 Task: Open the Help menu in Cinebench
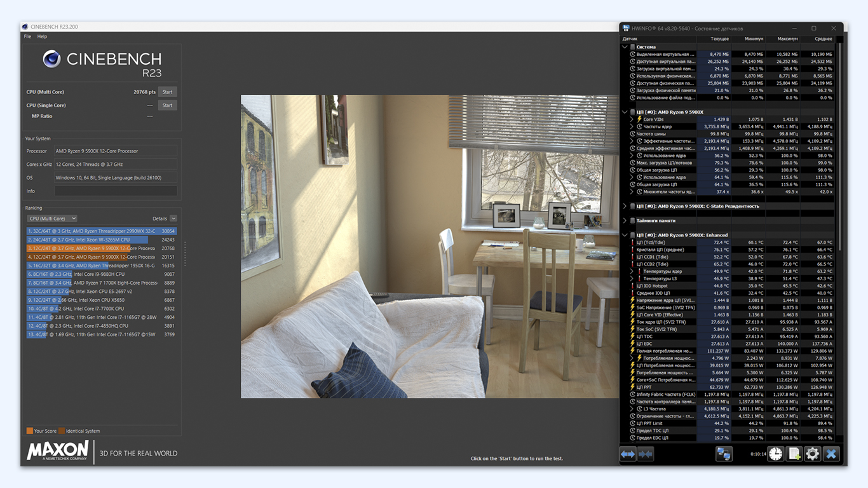[x=42, y=37]
